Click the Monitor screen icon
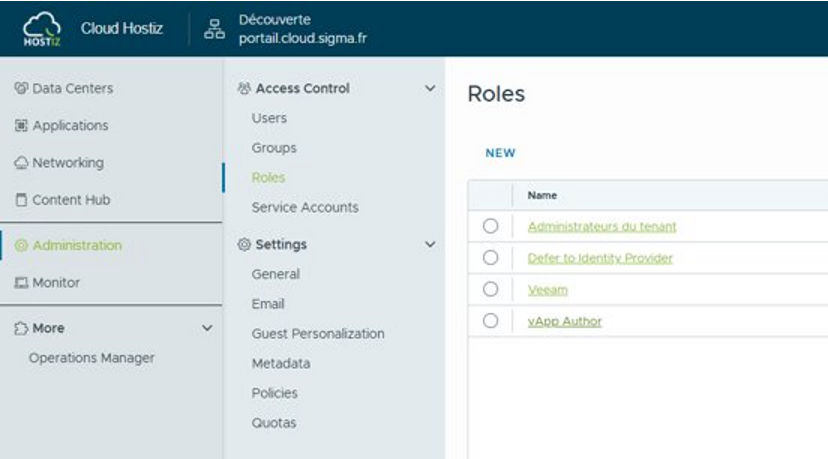Viewport: 828px width, 459px height. 21,283
